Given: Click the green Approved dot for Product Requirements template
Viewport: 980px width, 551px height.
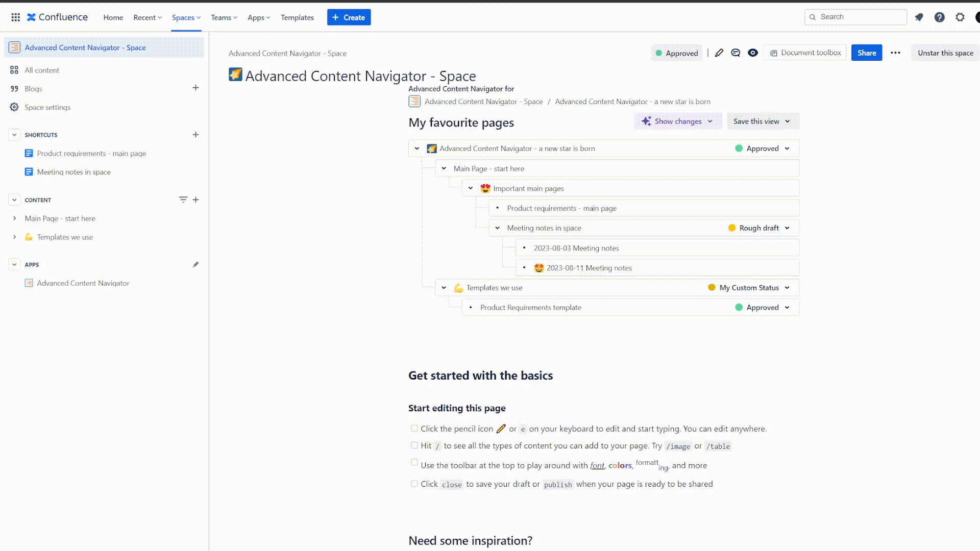Looking at the screenshot, I should point(739,307).
